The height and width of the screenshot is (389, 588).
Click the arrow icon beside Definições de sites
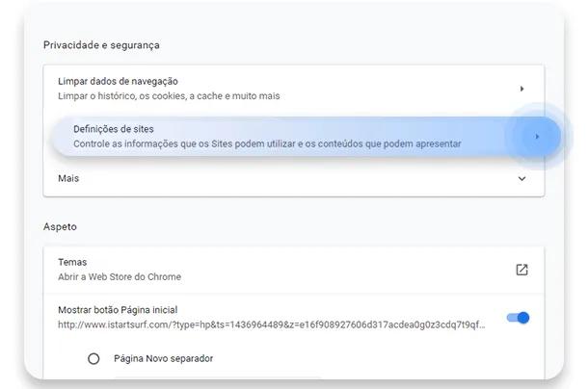click(x=537, y=137)
